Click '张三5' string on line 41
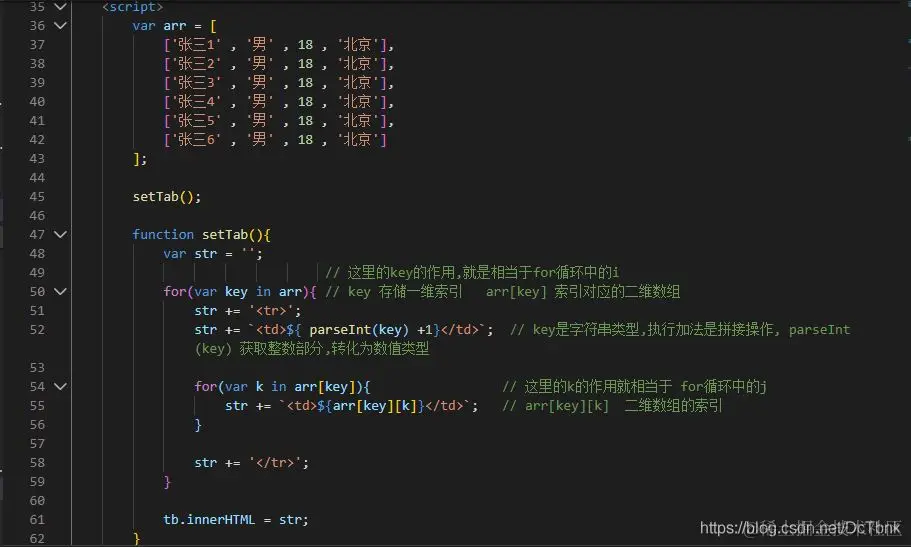 [x=196, y=120]
